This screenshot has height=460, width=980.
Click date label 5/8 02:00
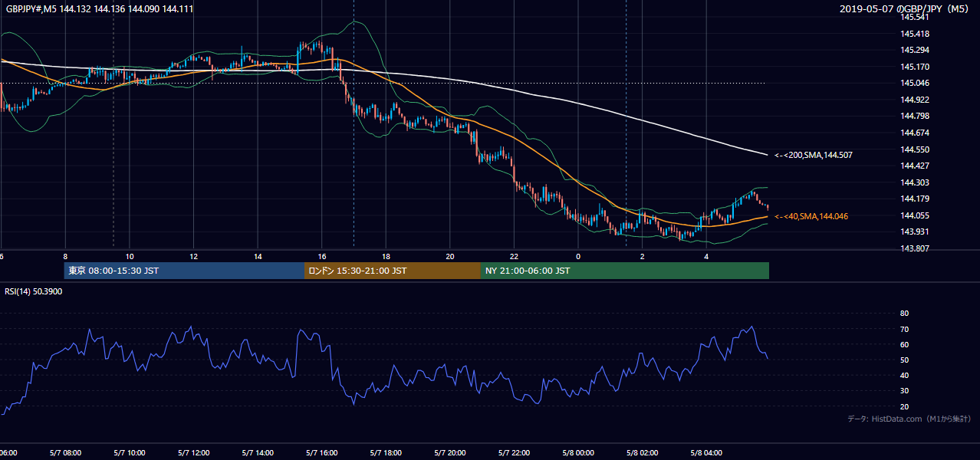pos(643,453)
